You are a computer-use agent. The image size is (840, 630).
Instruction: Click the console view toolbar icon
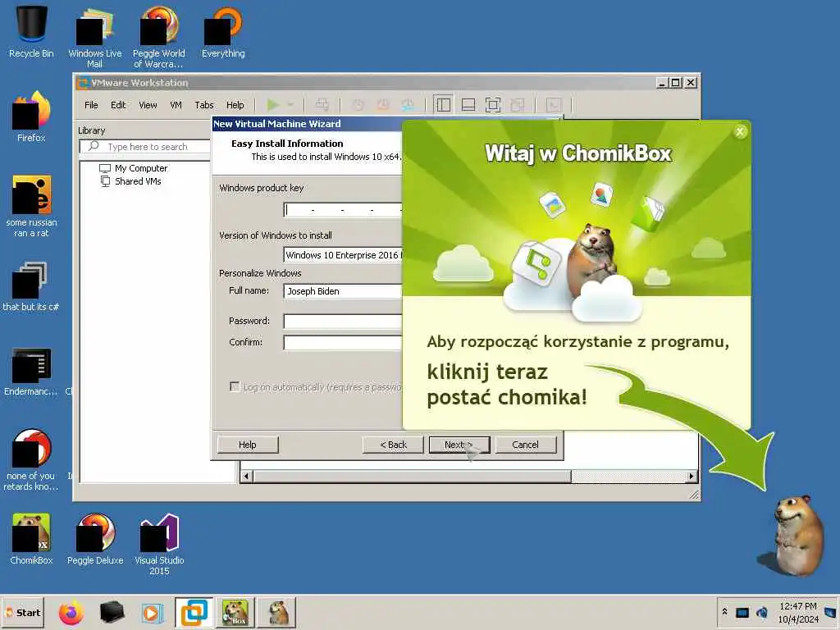coord(554,104)
